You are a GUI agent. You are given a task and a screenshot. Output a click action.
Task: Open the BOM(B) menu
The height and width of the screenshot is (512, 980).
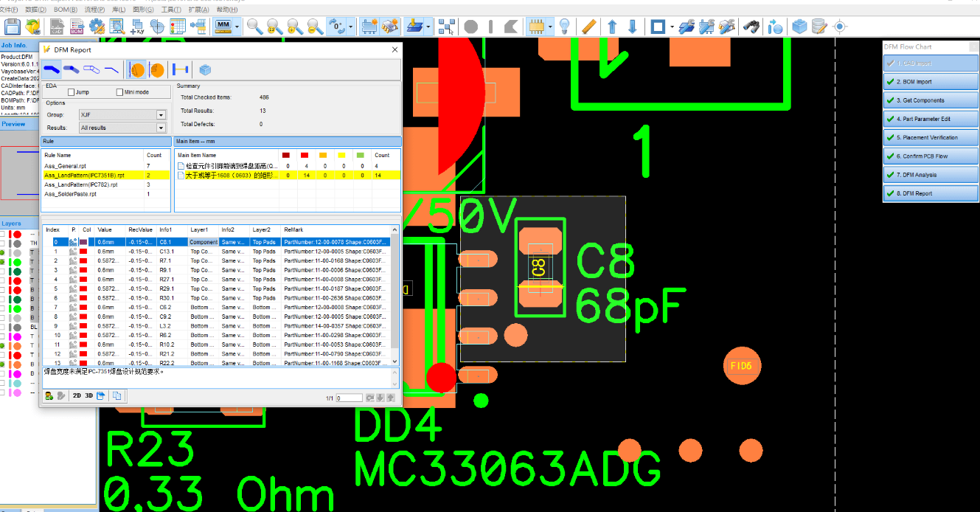click(x=66, y=10)
